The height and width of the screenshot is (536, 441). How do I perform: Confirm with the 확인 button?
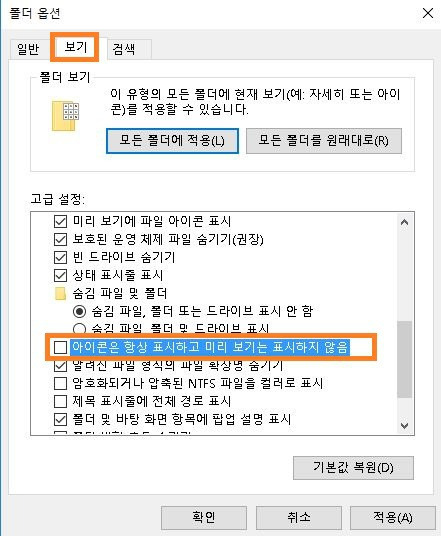point(204,517)
